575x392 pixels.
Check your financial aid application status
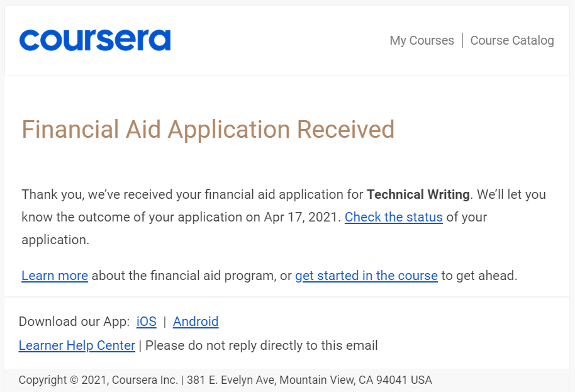pos(393,217)
